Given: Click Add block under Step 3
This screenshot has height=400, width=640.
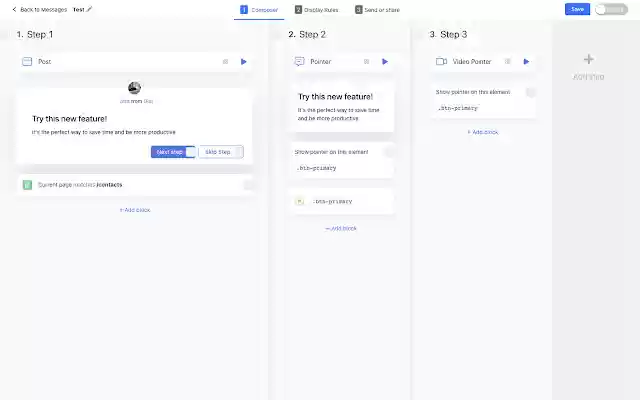Looking at the screenshot, I should pyautogui.click(x=483, y=132).
